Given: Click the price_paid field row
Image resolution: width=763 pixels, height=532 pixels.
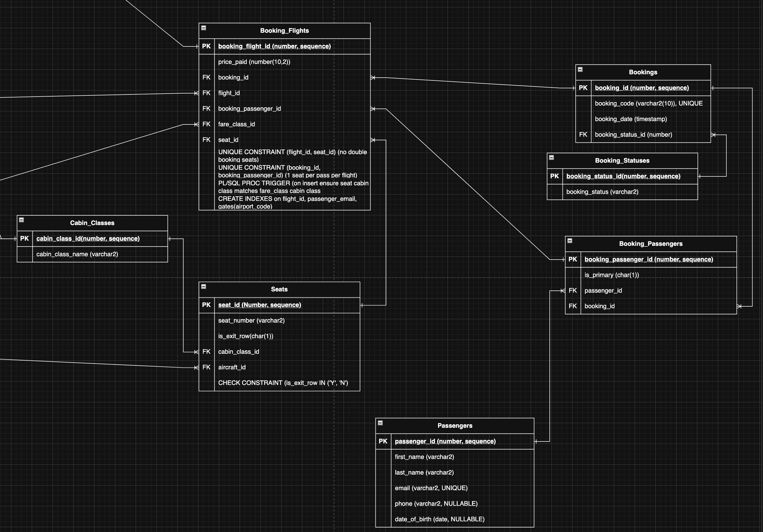Looking at the screenshot, I should click(x=254, y=62).
